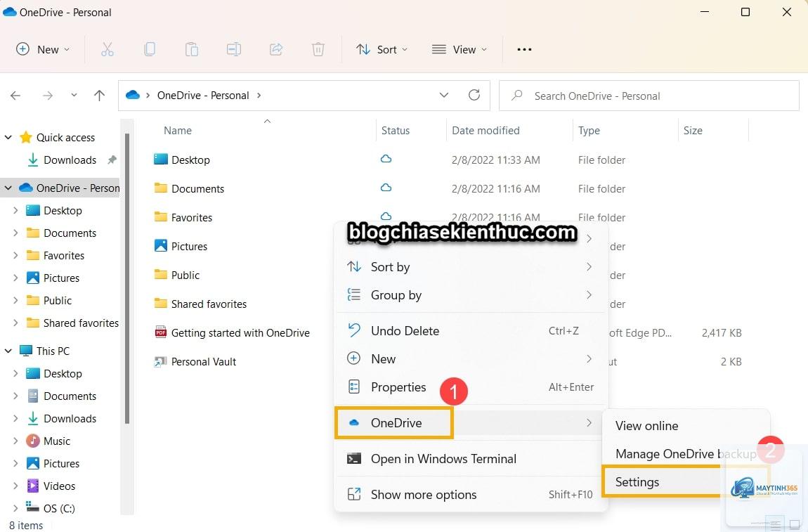Viewport: 808px width, 532px height.
Task: Select the Public folder in file list
Action: 185,275
